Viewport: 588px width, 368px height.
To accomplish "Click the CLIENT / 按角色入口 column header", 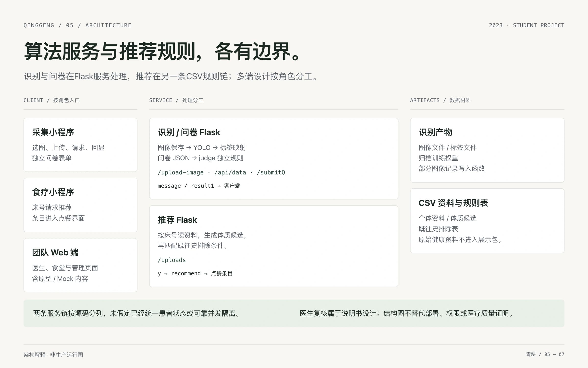I will pyautogui.click(x=51, y=100).
